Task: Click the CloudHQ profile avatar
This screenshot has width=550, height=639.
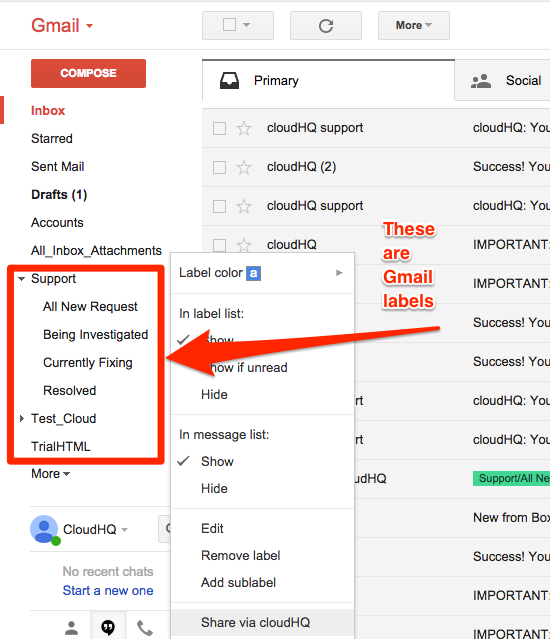Action: click(44, 529)
